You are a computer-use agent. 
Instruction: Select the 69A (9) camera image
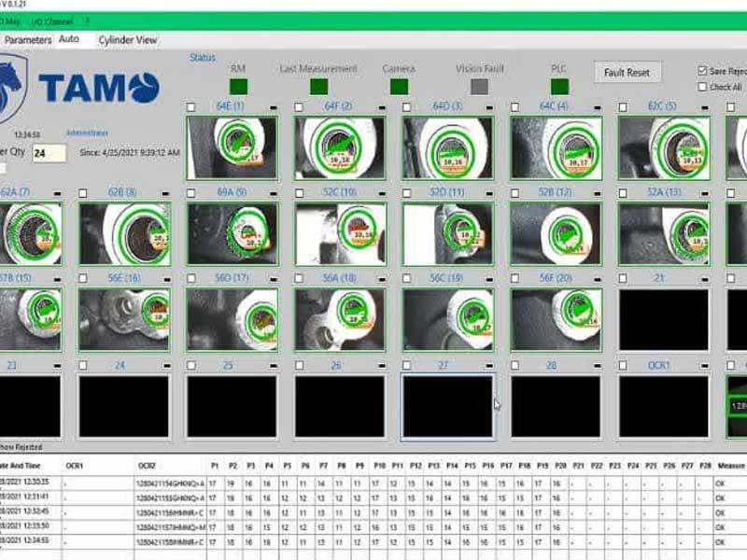[232, 234]
